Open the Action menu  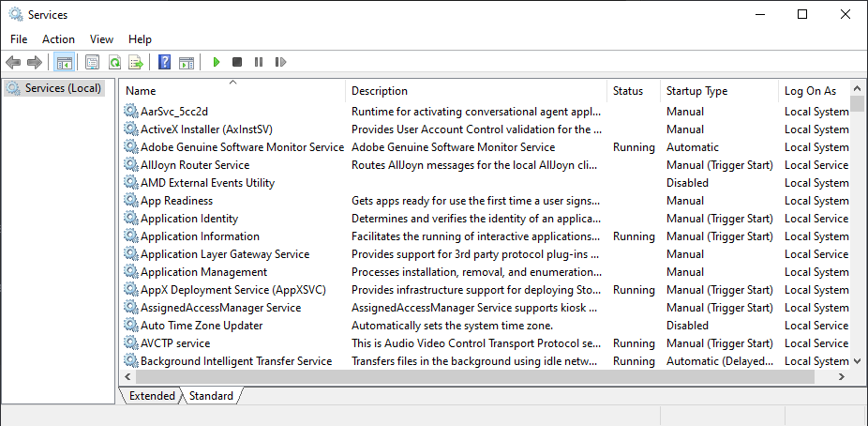tap(58, 39)
